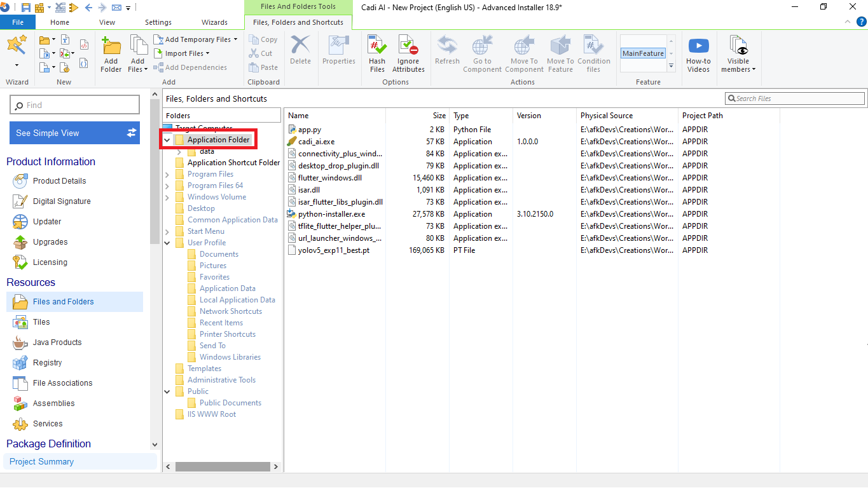Open the Java Products page
This screenshot has height=488, width=868.
click(x=57, y=342)
